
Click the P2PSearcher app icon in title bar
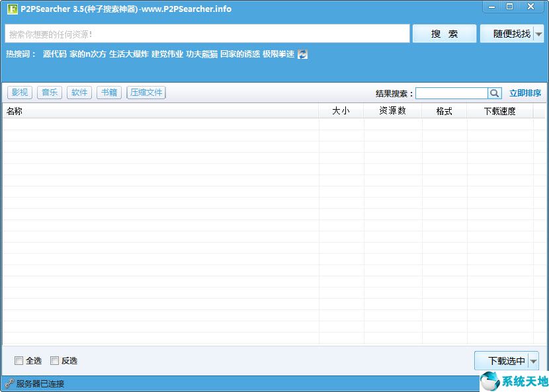pos(13,9)
